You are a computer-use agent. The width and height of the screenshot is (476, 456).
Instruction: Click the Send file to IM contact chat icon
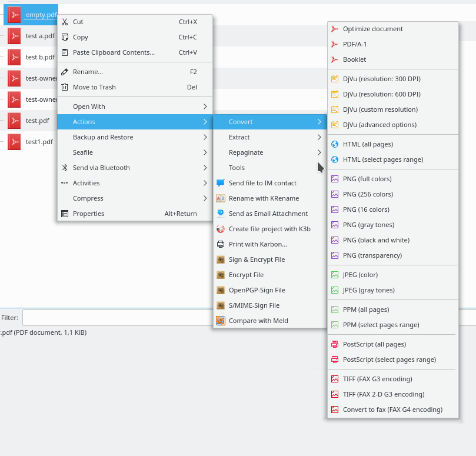221,183
